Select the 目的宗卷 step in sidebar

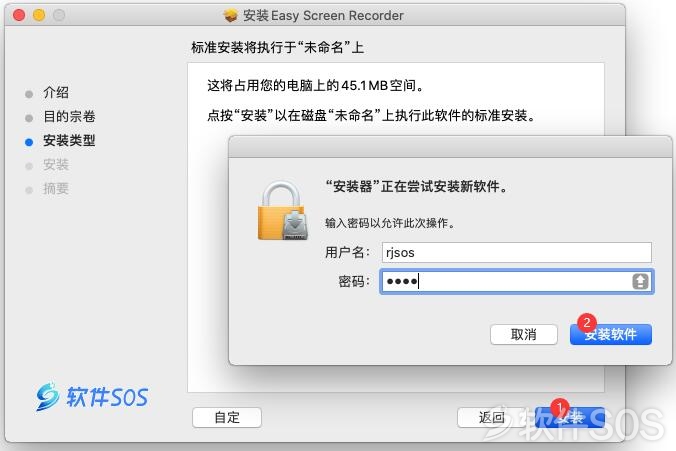coord(69,116)
